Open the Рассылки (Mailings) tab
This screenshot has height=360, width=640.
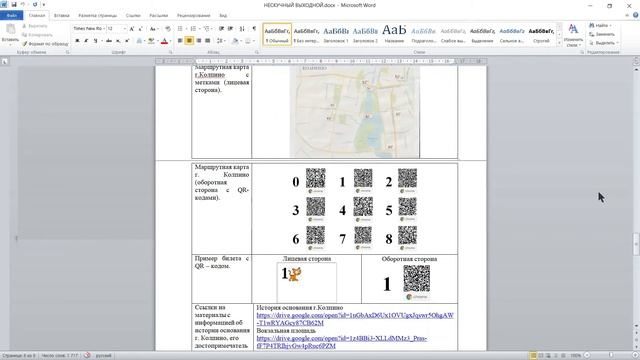pyautogui.click(x=158, y=16)
